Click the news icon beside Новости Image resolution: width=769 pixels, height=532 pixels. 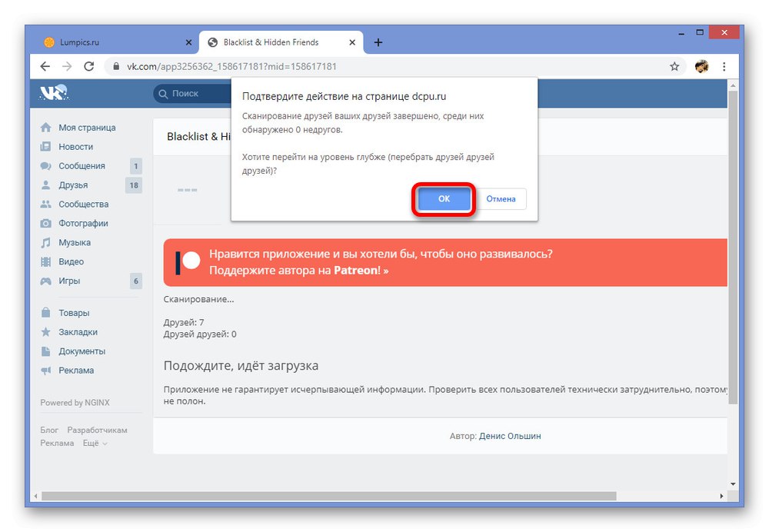point(45,147)
